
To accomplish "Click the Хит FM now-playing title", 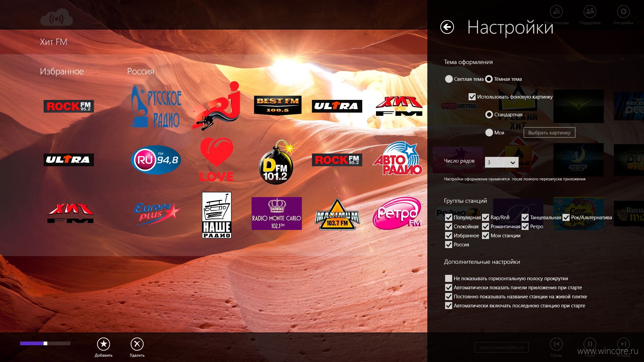I will pyautogui.click(x=53, y=42).
